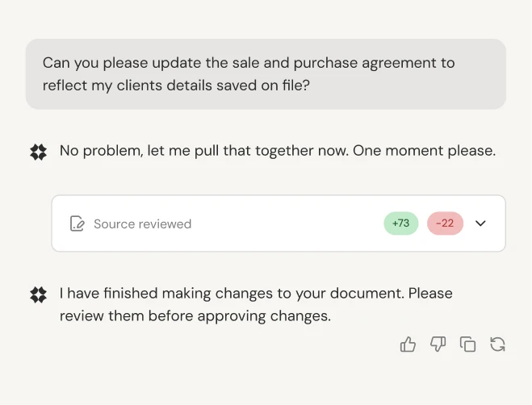532x405 pixels.
Task: Click the green +73 additions badge
Action: 400,223
